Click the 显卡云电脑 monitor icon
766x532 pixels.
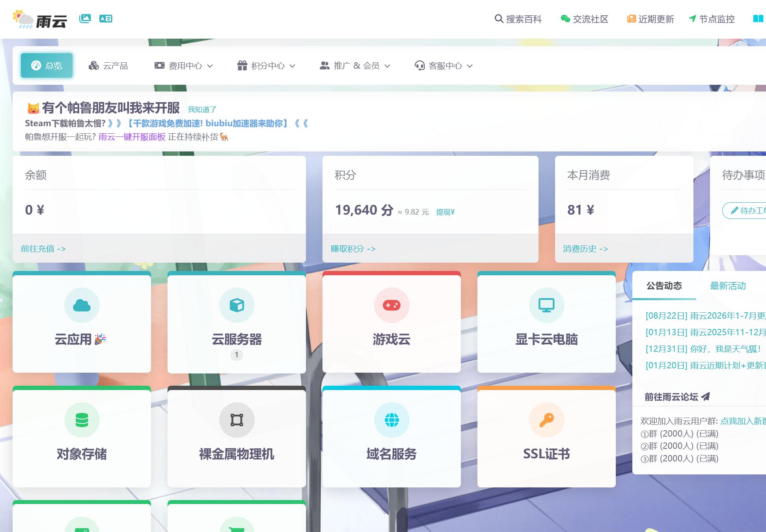[547, 305]
